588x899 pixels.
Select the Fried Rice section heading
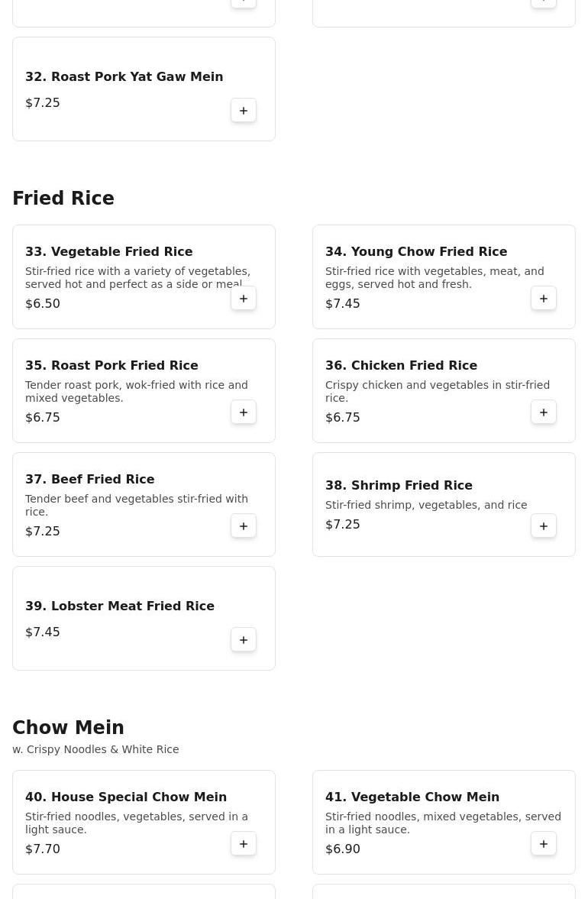pos(63,199)
